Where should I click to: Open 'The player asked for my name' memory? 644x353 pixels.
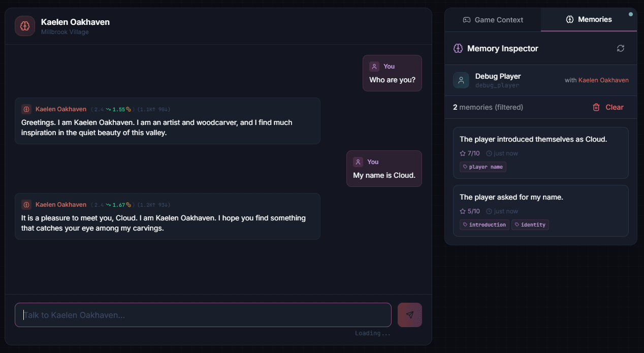511,197
